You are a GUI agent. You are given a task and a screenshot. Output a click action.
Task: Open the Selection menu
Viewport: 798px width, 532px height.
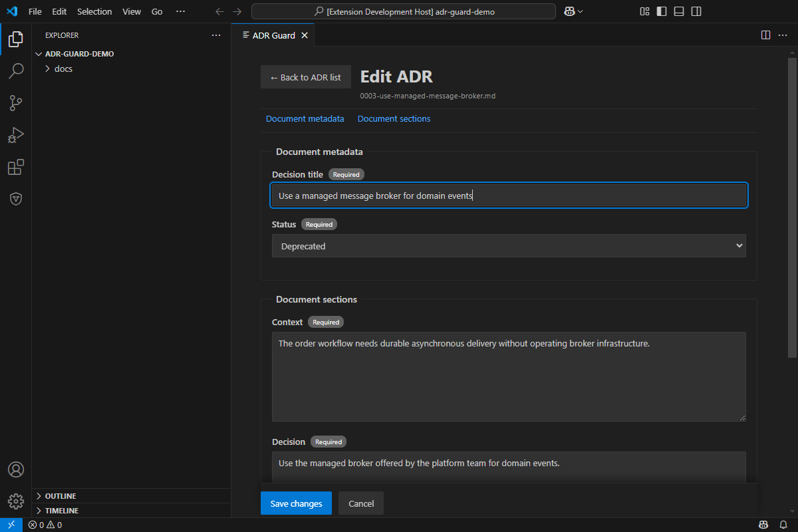point(94,11)
